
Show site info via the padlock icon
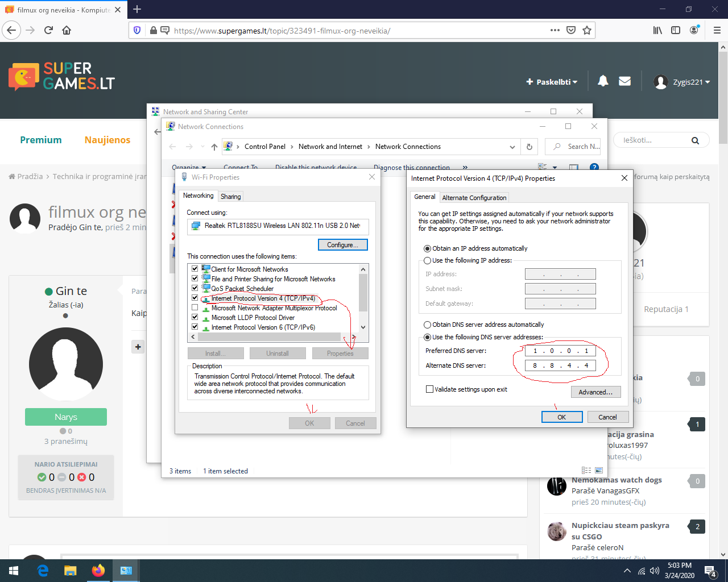pos(153,30)
